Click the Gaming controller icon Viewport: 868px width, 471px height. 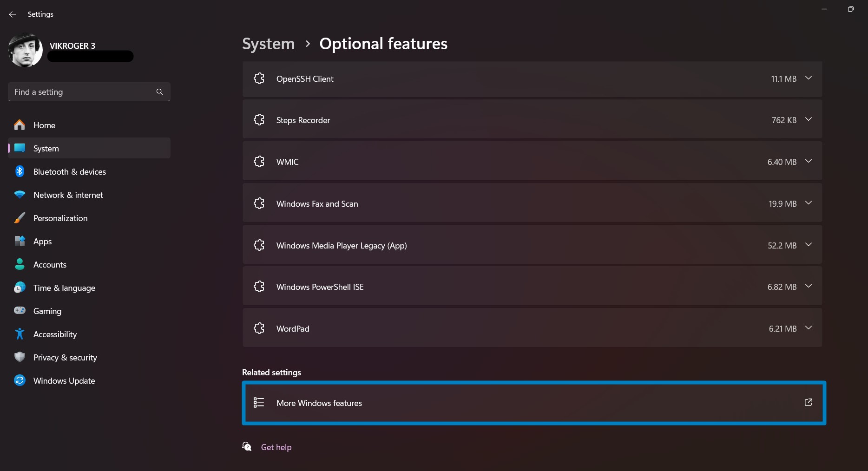pyautogui.click(x=20, y=310)
